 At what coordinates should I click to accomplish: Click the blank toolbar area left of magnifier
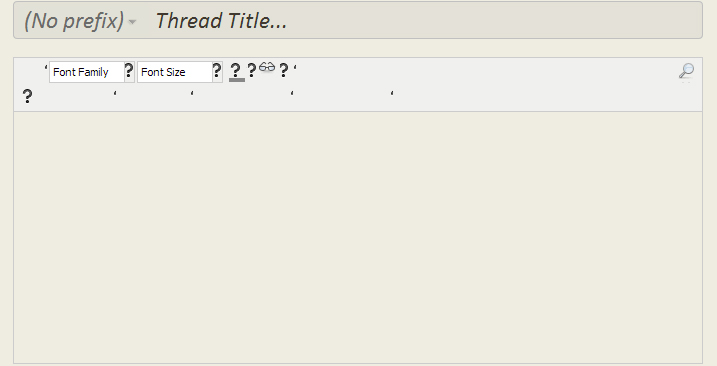pyautogui.click(x=485, y=72)
